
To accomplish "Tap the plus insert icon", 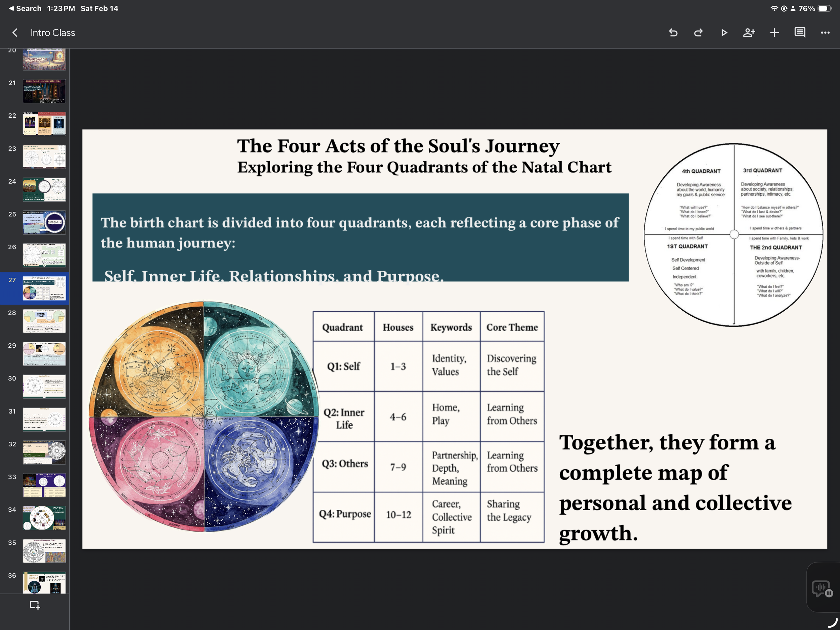I will click(774, 33).
